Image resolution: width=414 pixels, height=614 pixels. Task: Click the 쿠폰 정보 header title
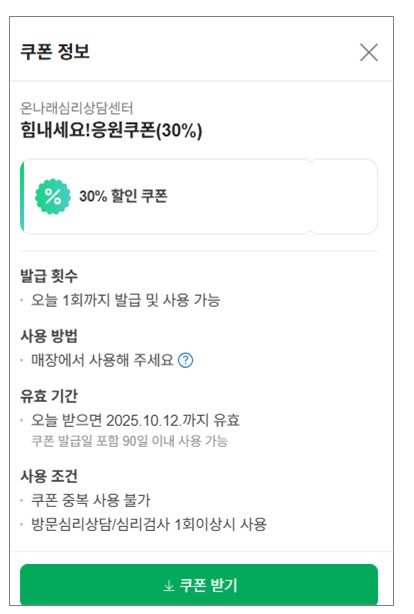[x=55, y=52]
